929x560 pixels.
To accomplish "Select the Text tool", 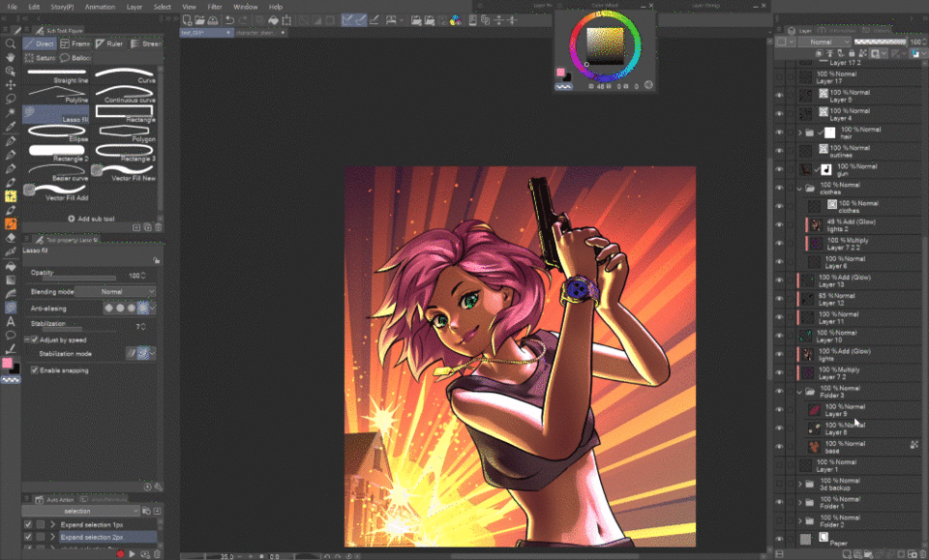I will click(x=11, y=321).
